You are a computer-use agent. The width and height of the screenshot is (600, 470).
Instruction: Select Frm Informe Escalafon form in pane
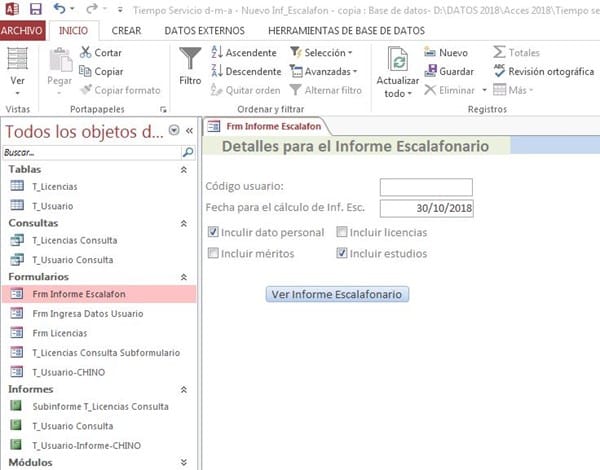99,294
